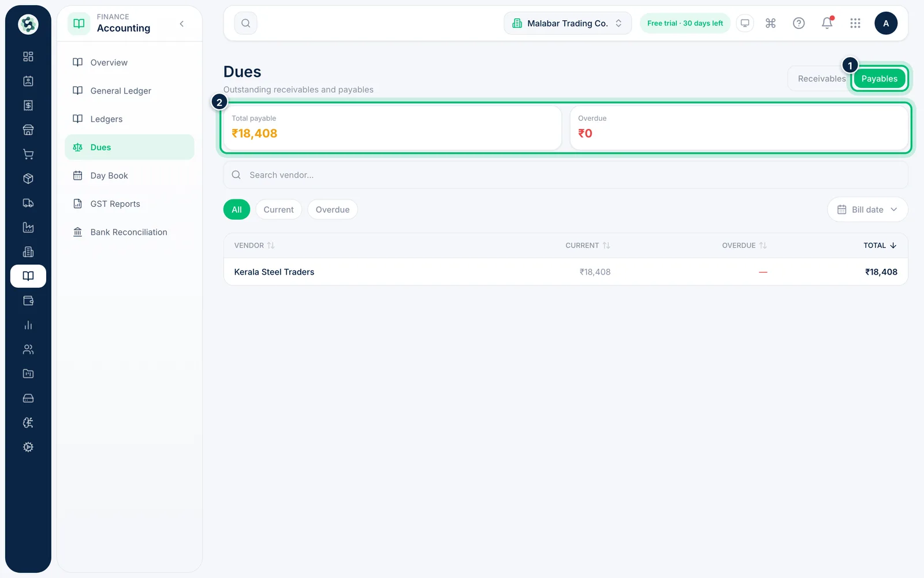Open the Malabar Trading Co. company switcher
This screenshot has width=924, height=578.
tap(568, 23)
